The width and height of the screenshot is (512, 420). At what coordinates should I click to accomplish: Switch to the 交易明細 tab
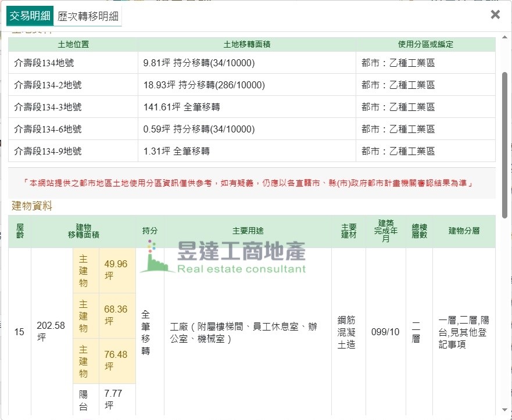30,16
